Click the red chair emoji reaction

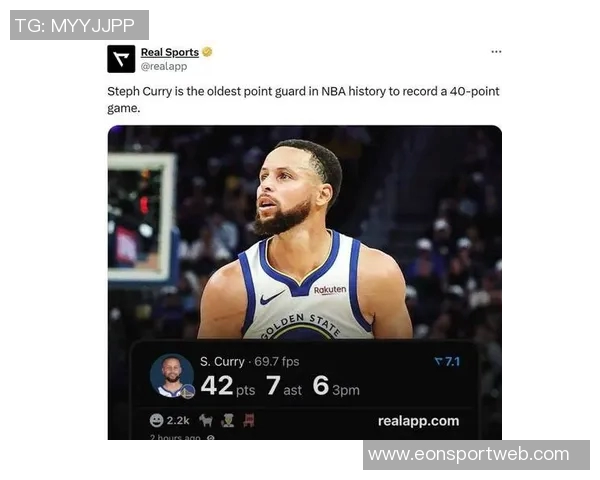[x=249, y=420]
